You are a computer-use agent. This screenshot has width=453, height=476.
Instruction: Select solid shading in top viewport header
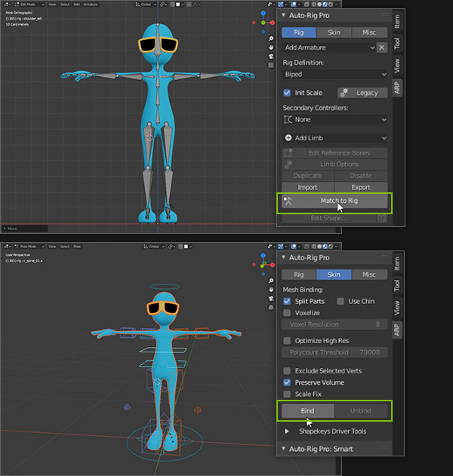pyautogui.click(x=319, y=5)
